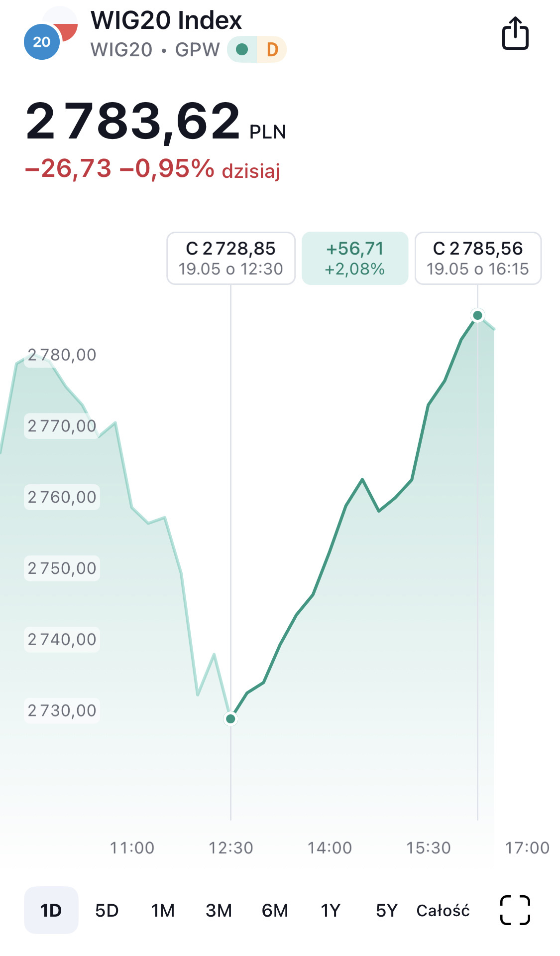This screenshot has height=956, width=560.
Task: Tap the orange D delayed-data badge
Action: click(272, 49)
